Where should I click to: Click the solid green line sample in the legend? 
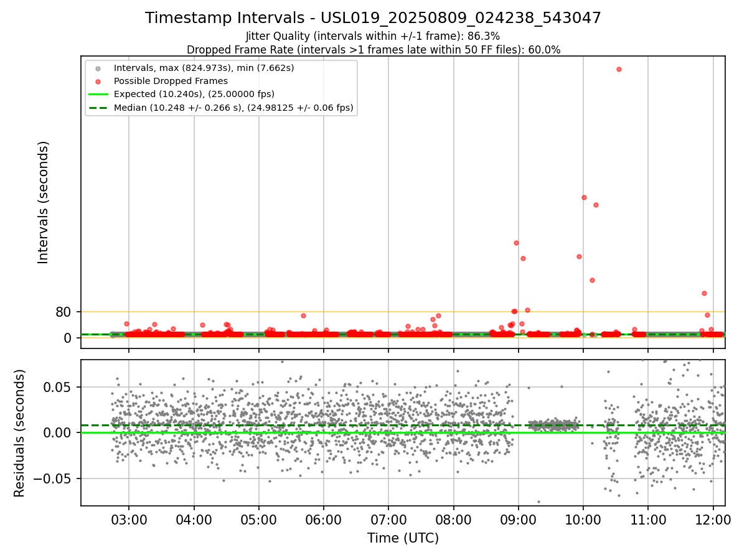coord(98,95)
